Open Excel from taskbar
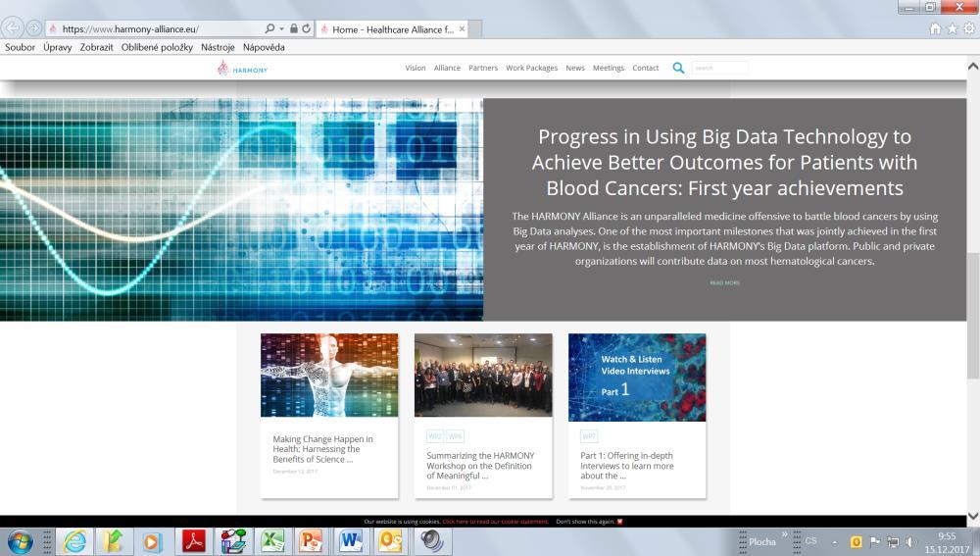This screenshot has height=556, width=980. coord(272,541)
